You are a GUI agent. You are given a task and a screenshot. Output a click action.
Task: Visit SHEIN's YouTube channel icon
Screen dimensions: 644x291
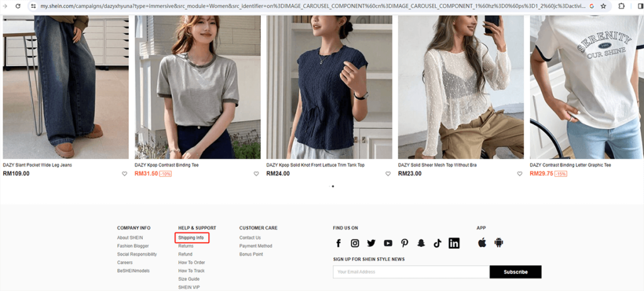[x=388, y=243]
